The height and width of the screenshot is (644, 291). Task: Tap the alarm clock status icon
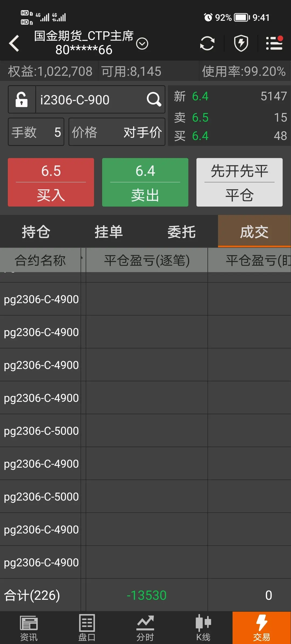click(208, 18)
